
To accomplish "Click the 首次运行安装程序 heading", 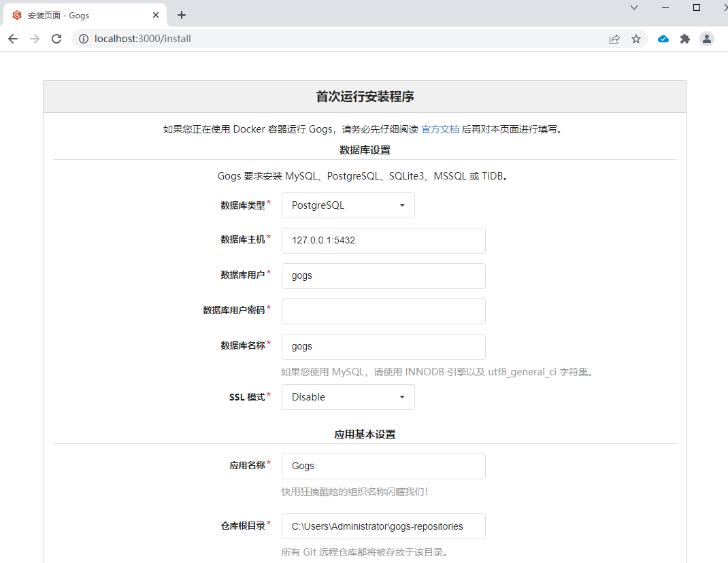I will coord(365,97).
